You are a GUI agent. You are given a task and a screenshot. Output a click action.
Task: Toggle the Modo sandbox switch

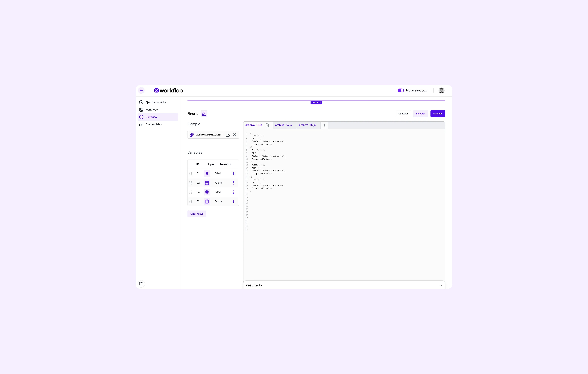click(x=400, y=90)
